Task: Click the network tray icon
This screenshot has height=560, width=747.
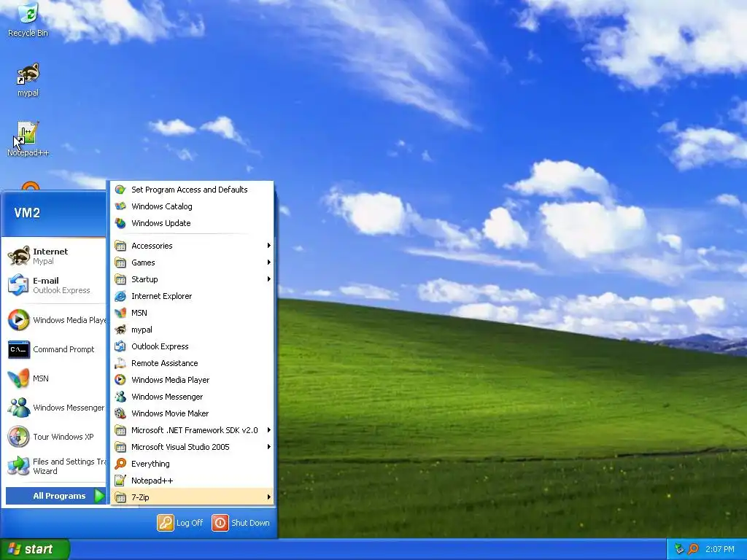Action: [680, 549]
